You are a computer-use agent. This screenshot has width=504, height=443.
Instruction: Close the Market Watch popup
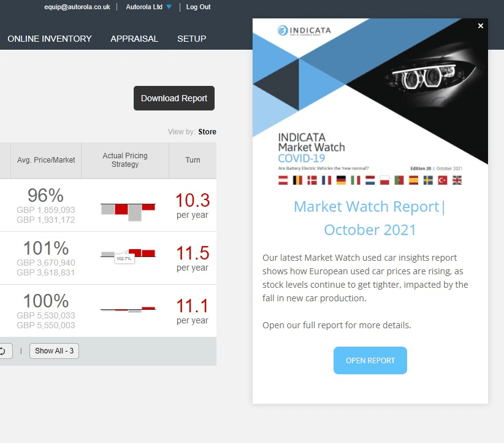(x=481, y=26)
